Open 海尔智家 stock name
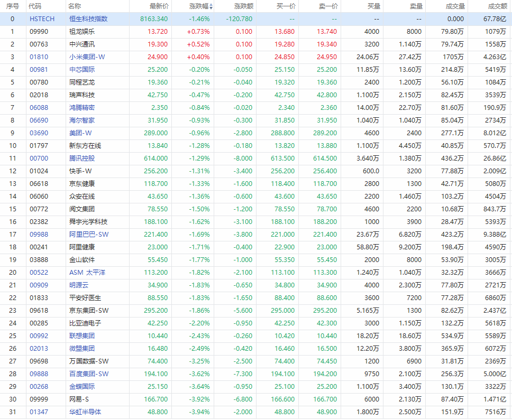Image resolution: width=512 pixels, height=420 pixels. click(x=82, y=120)
